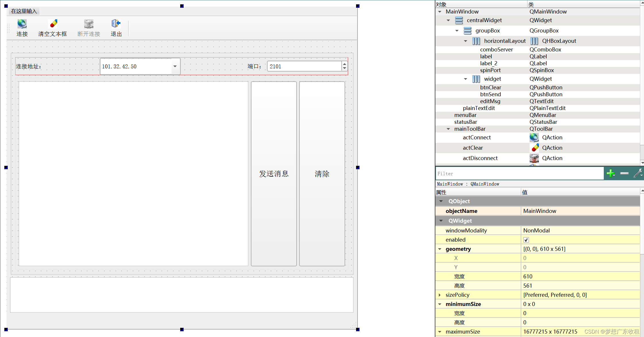644x337 pixels.
Task: Collapse the minimumSize property
Action: coord(440,304)
